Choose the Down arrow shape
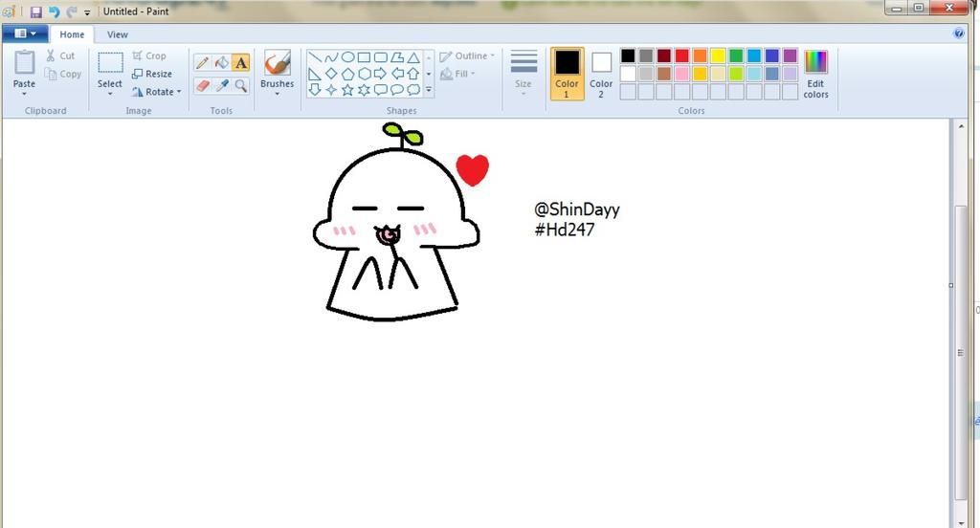This screenshot has height=528, width=980. [315, 90]
